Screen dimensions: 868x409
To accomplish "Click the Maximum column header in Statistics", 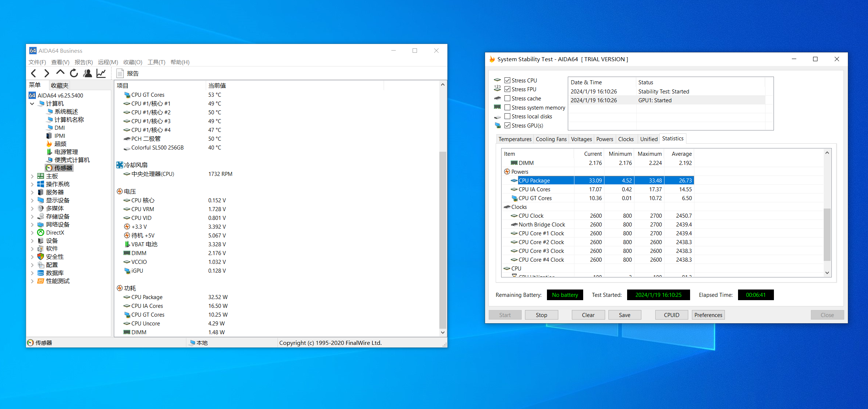I will point(649,154).
